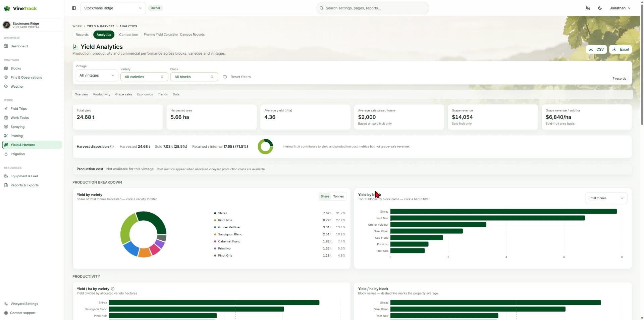Toggle dark mode moon icon
This screenshot has width=644, height=320.
coord(600,8)
